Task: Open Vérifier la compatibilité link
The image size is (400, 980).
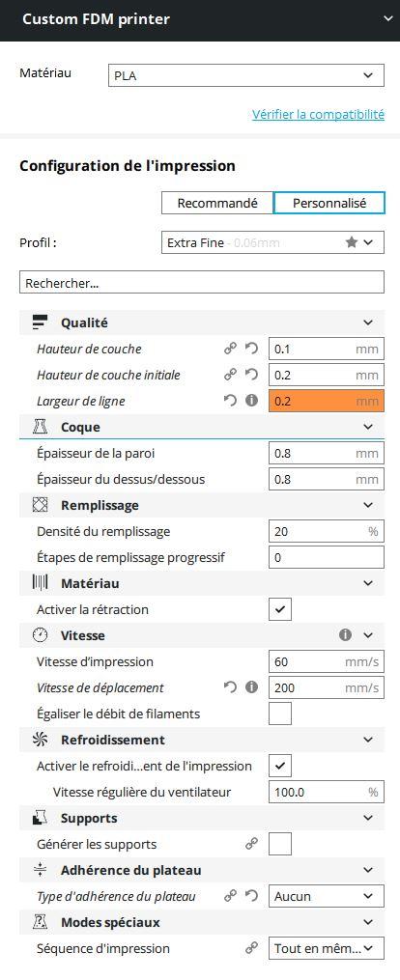Action: click(x=318, y=114)
